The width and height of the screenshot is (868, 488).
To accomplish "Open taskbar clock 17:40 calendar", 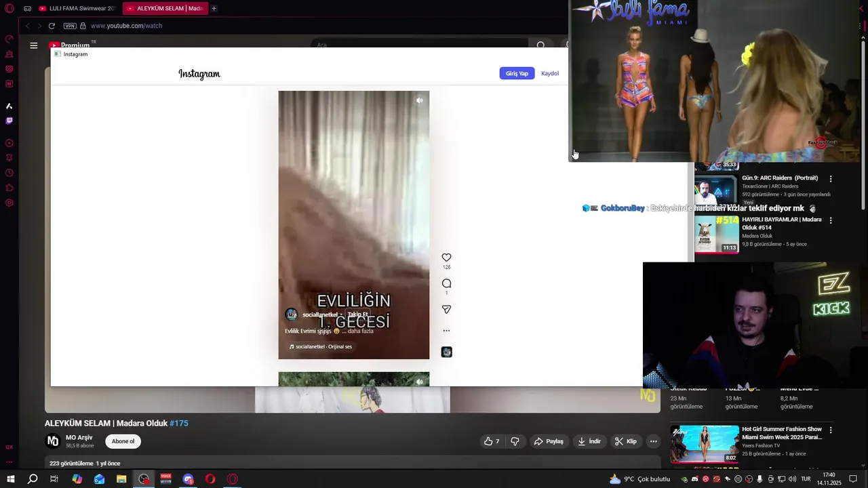I will coord(828,479).
